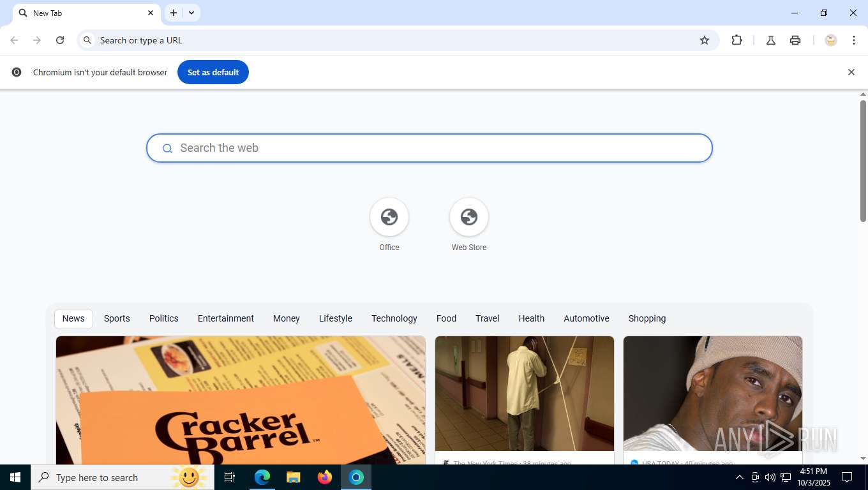Switch to the Shopping tab
The height and width of the screenshot is (490, 868).
coord(647,318)
